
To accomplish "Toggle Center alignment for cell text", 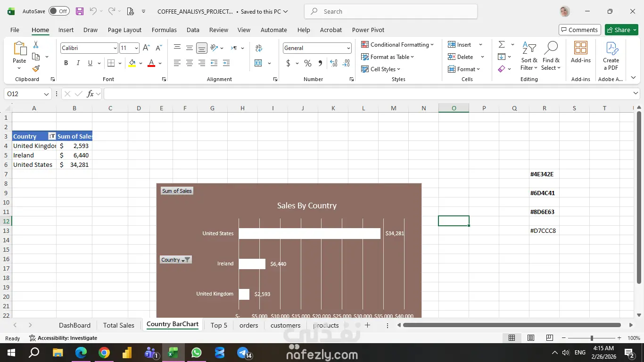I will [x=190, y=63].
